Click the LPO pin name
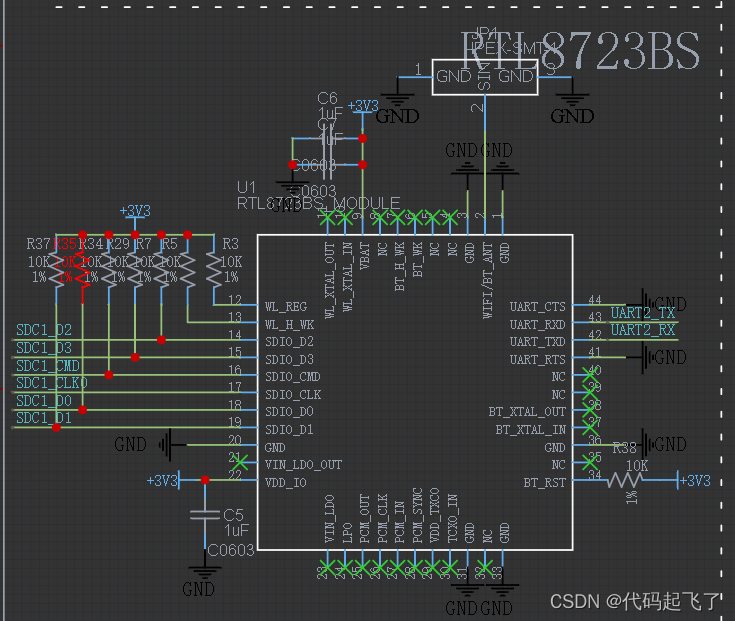The image size is (735, 621). 347,533
